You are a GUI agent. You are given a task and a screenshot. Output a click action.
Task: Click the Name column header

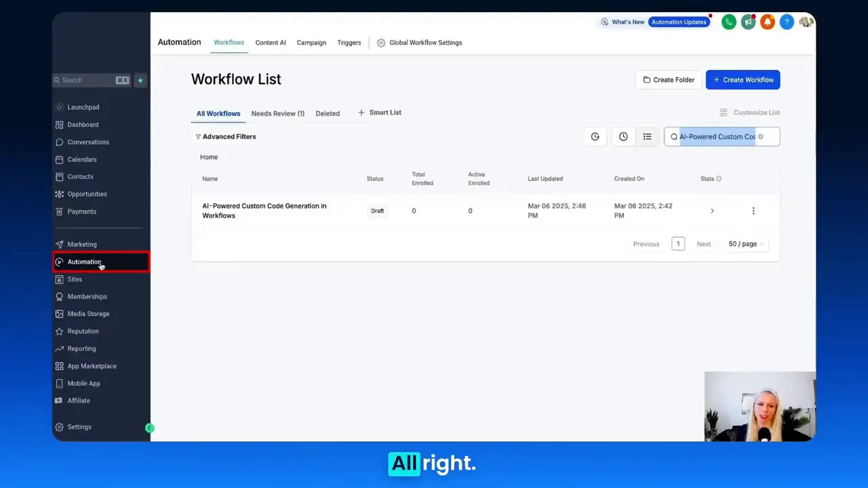pyautogui.click(x=210, y=179)
